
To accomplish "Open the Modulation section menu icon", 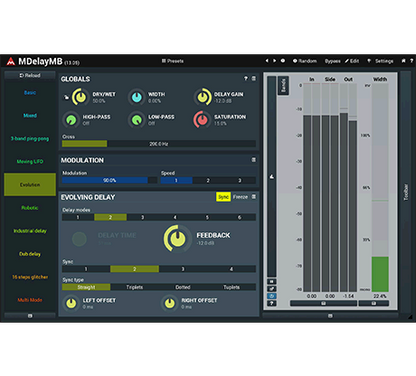I will pyautogui.click(x=254, y=160).
